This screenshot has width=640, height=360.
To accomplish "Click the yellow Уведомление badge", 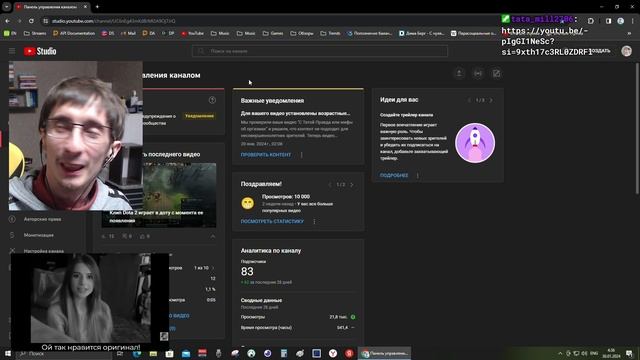I will tap(199, 116).
